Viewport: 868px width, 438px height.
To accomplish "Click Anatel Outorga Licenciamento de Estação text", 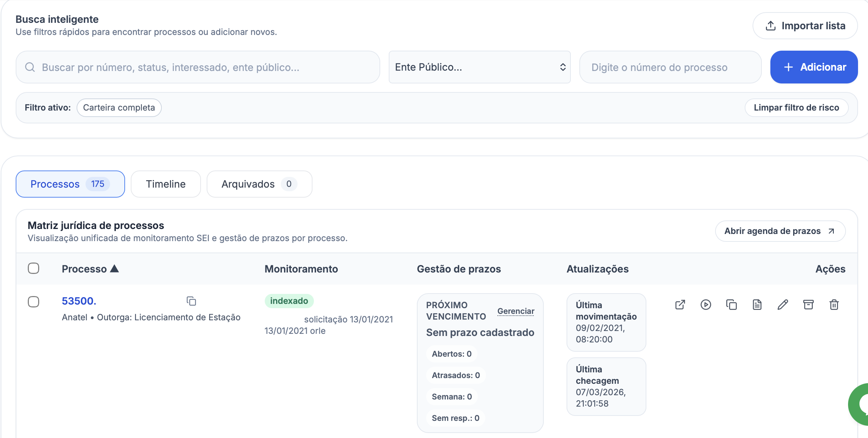I will (151, 317).
